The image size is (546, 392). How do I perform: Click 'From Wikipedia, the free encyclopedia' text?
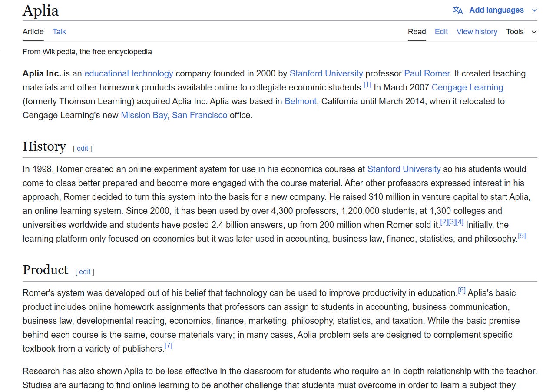point(87,52)
